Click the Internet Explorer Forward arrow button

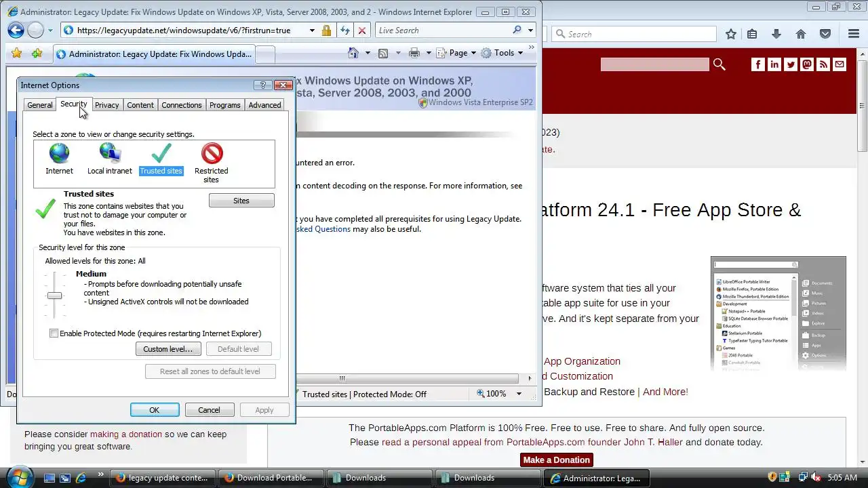coord(35,30)
